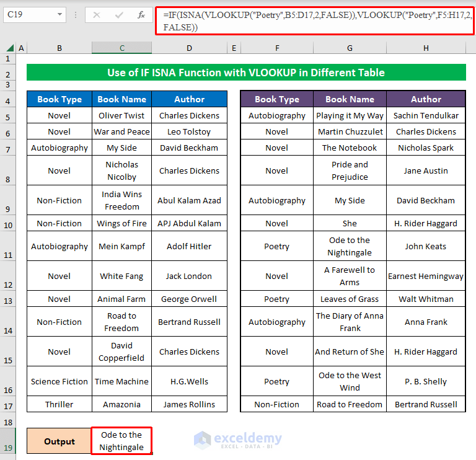This screenshot has width=476, height=460.
Task: Select the Amazonia cell
Action: pyautogui.click(x=121, y=404)
